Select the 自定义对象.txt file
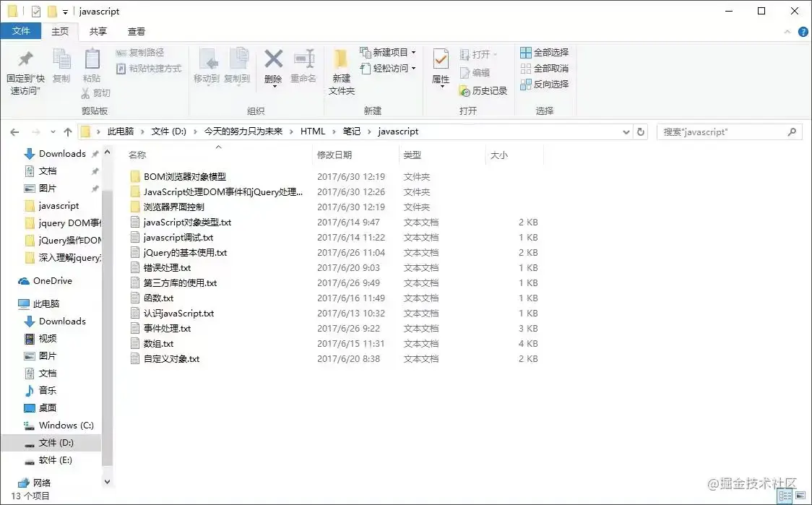Viewport: 812px width, 505px height. point(165,359)
